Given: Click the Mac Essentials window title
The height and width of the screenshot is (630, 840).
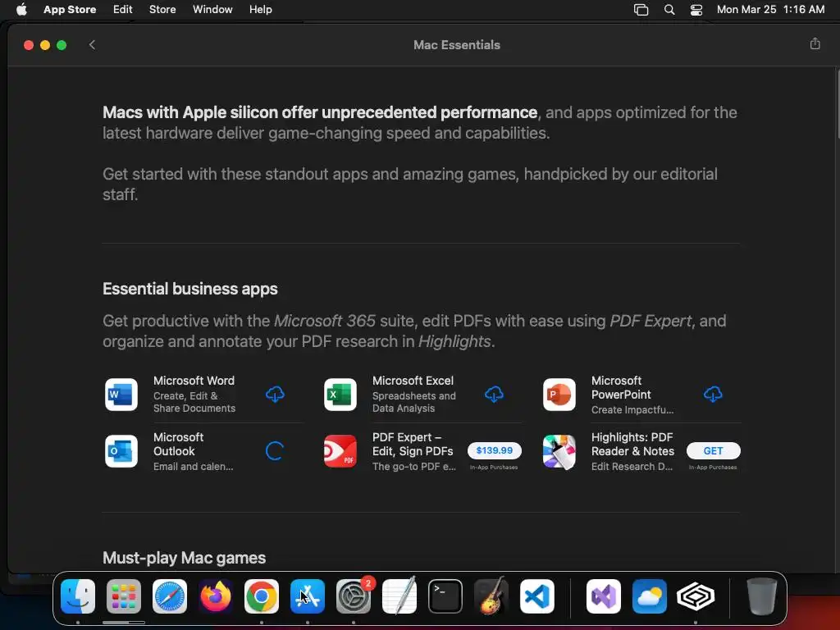Looking at the screenshot, I should tap(457, 45).
